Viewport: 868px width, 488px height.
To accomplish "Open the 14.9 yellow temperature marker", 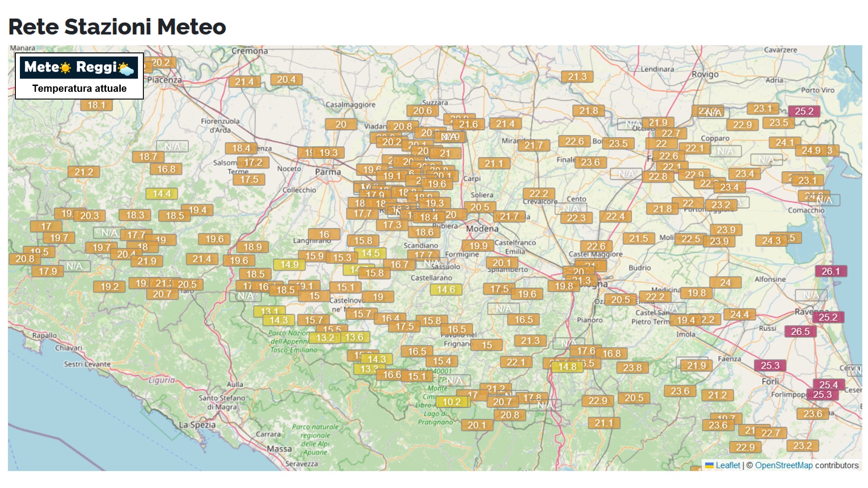I will [289, 265].
